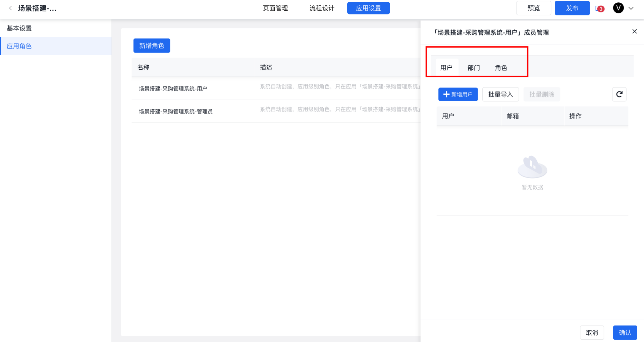The height and width of the screenshot is (342, 644).
Task: Open the 页面管理 tab
Action: tap(275, 8)
